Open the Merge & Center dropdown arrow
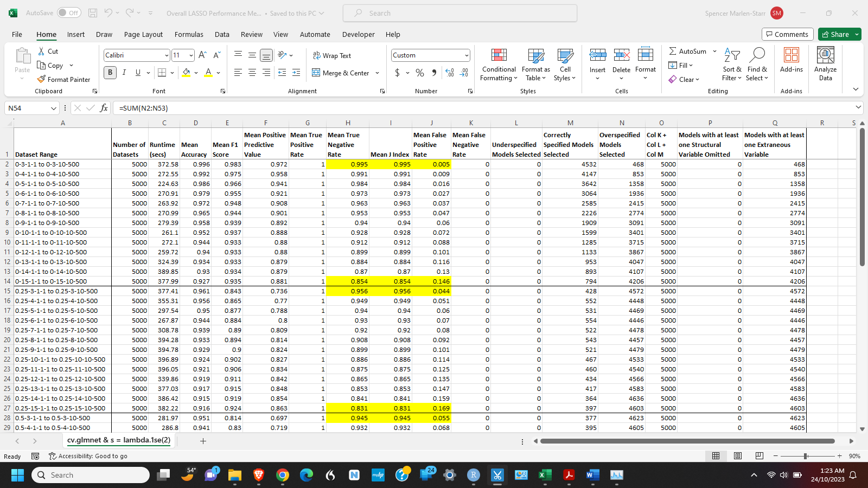Image resolution: width=868 pixels, height=488 pixels. 377,73
